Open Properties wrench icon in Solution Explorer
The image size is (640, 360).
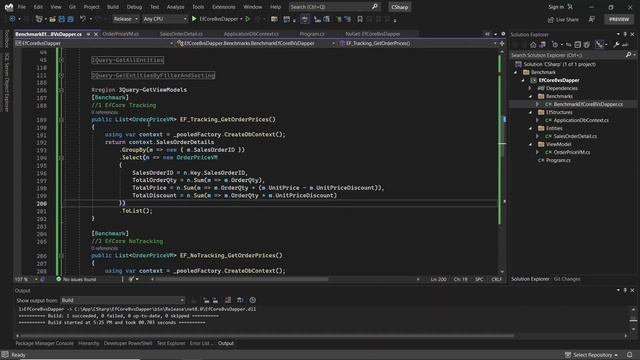[616, 44]
